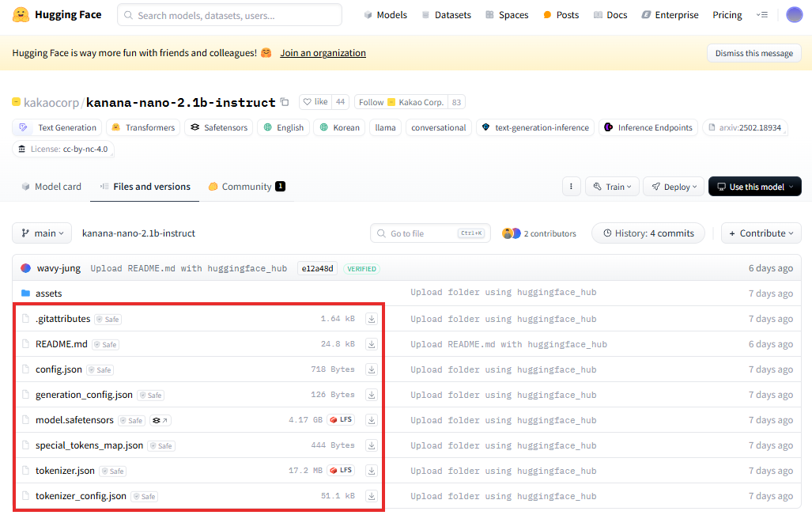Screen dimensions: 812x515
Task: Click the Inference Endpoints tag
Action: pos(648,127)
